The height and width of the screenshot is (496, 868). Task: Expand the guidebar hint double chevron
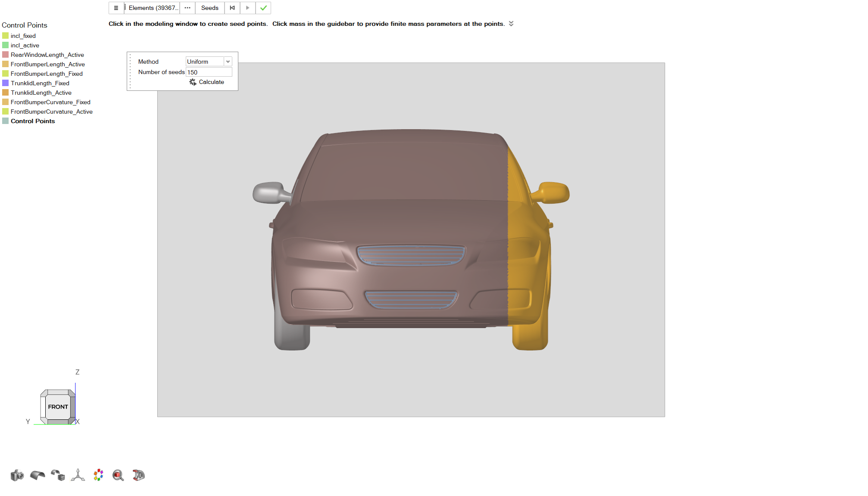pyautogui.click(x=511, y=24)
